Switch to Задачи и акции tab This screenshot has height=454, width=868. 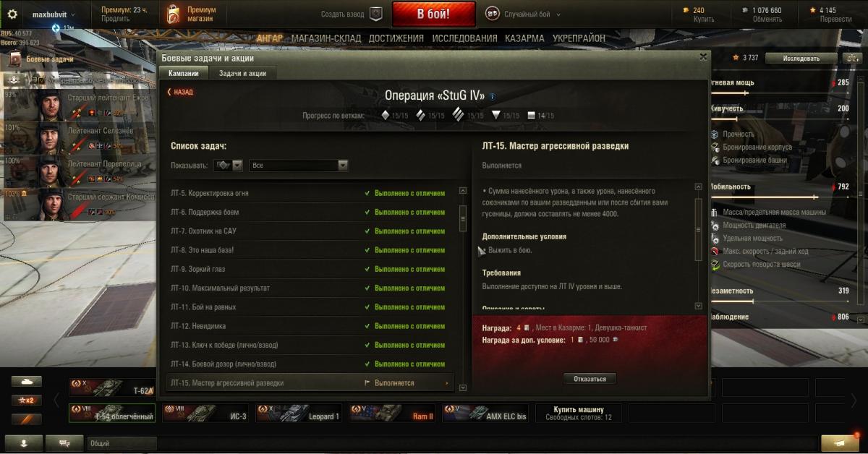[x=242, y=73]
